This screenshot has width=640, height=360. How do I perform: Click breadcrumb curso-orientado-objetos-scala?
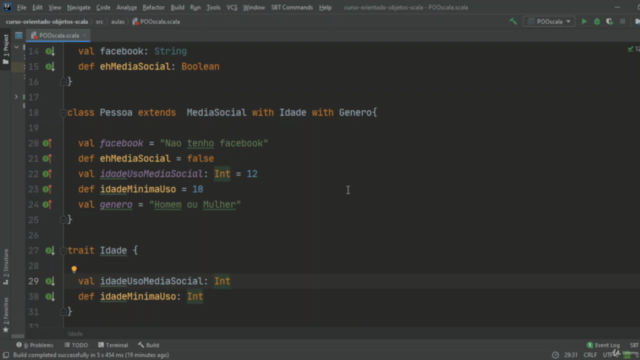47,22
